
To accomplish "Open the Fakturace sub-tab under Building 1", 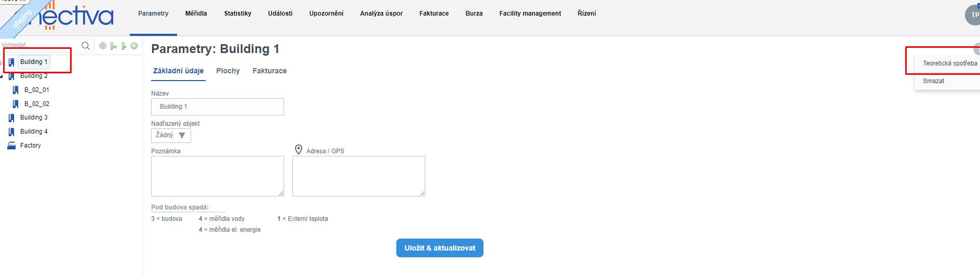I will click(x=270, y=71).
